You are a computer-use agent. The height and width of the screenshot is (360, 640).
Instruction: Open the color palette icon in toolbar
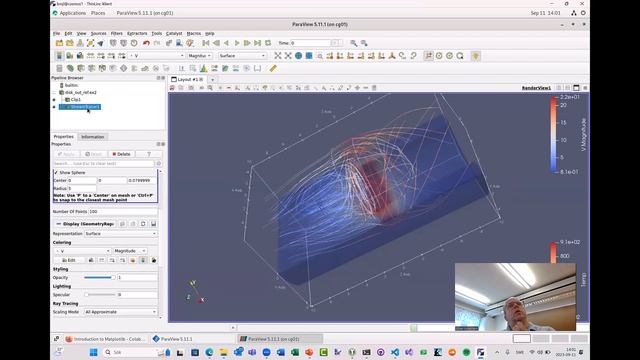190,43
